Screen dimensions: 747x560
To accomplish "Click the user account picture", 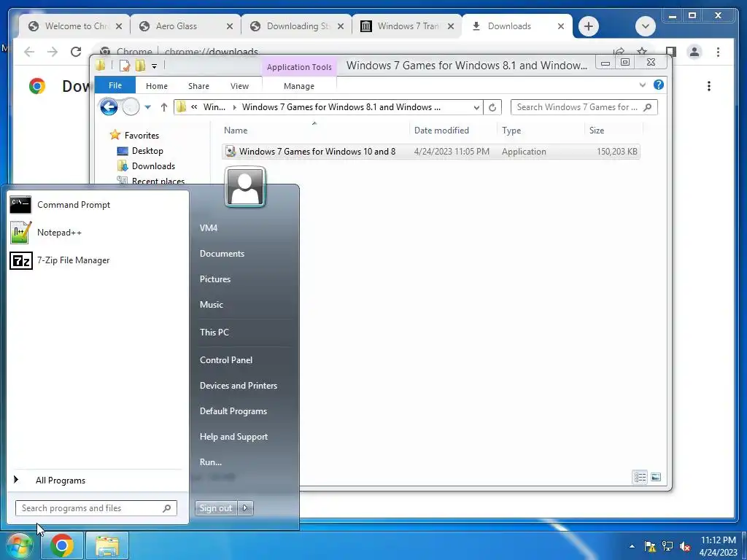I will pyautogui.click(x=245, y=187).
